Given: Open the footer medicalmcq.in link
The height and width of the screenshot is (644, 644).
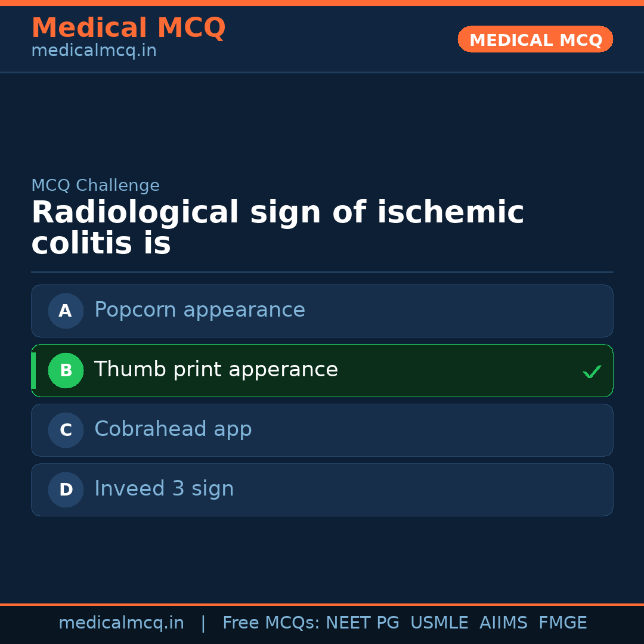Looking at the screenshot, I should click(122, 623).
